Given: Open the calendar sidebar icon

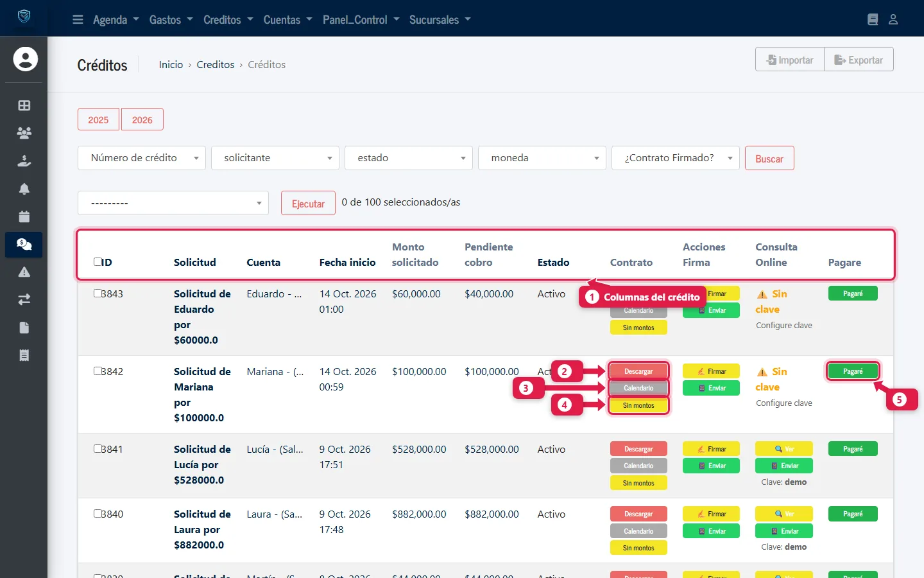Looking at the screenshot, I should pyautogui.click(x=24, y=216).
